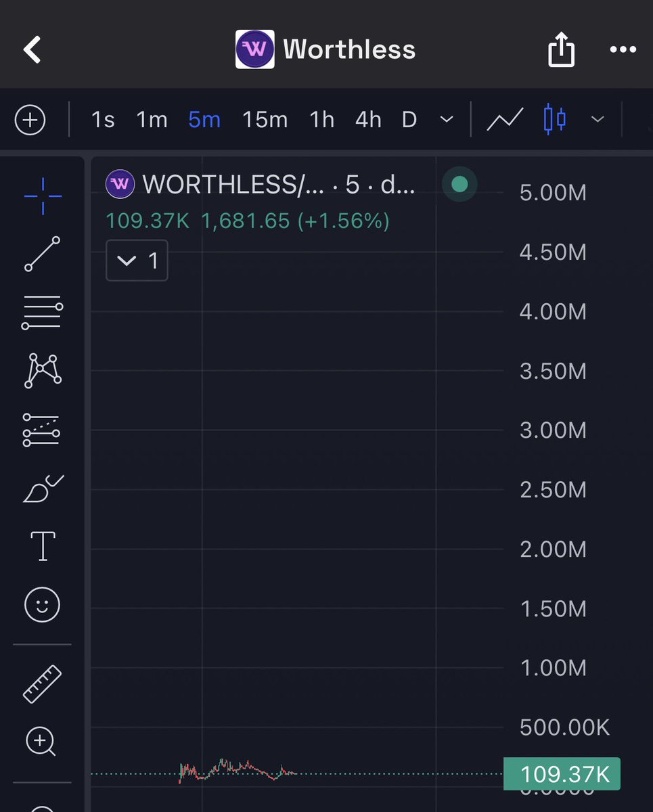
Task: Select the 1h timeframe
Action: point(321,120)
